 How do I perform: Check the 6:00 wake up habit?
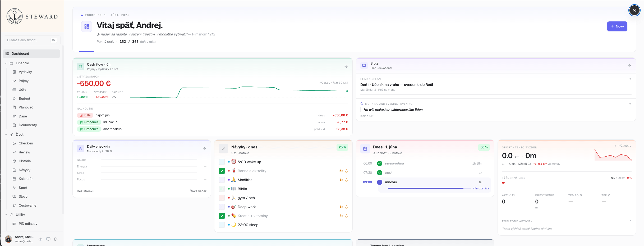(x=222, y=162)
